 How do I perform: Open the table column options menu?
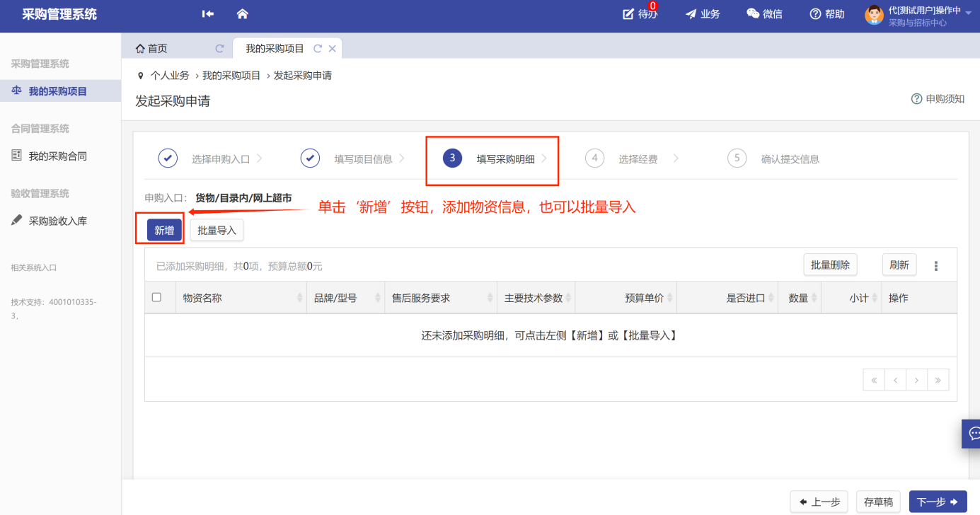point(936,266)
